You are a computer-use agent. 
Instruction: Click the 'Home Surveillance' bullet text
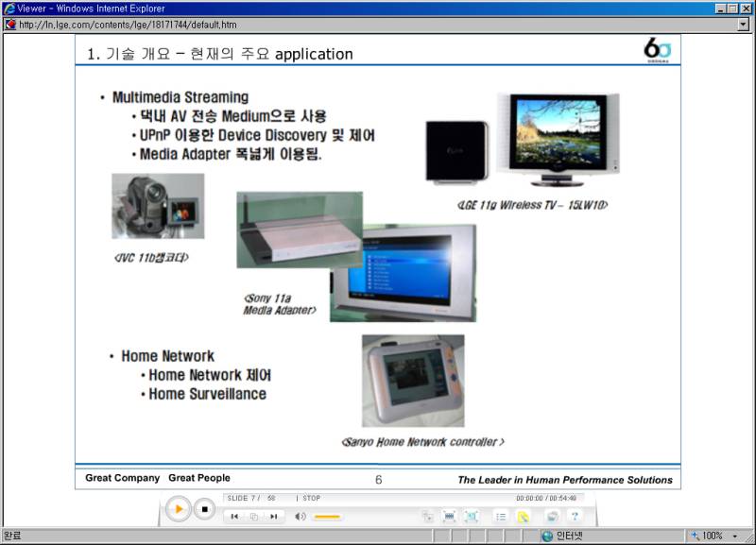coord(207,394)
